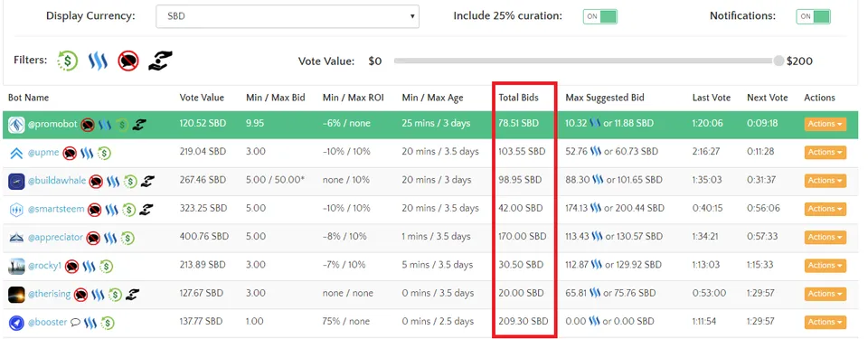The height and width of the screenshot is (339, 868).
Task: Click the Next Vote column header
Action: (x=768, y=98)
